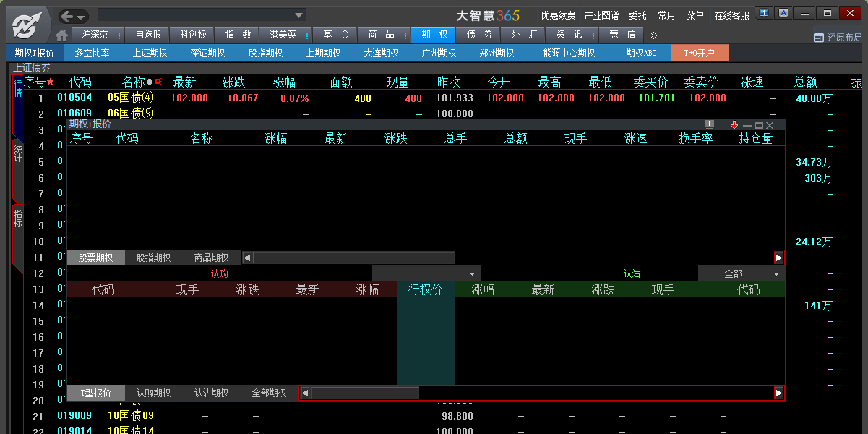Click the double chevron to show more tabs
Screen dimensions: 868x434
click(653, 35)
